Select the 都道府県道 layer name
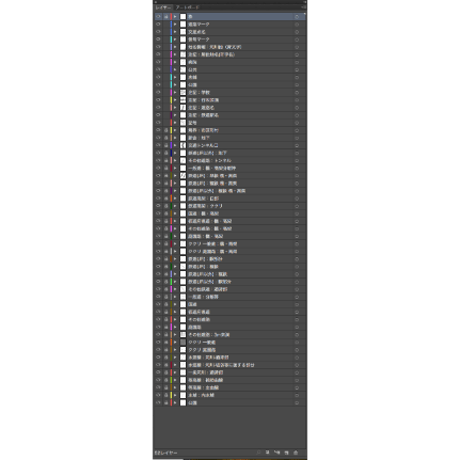Screen dimensions: 460x460 click(199, 312)
